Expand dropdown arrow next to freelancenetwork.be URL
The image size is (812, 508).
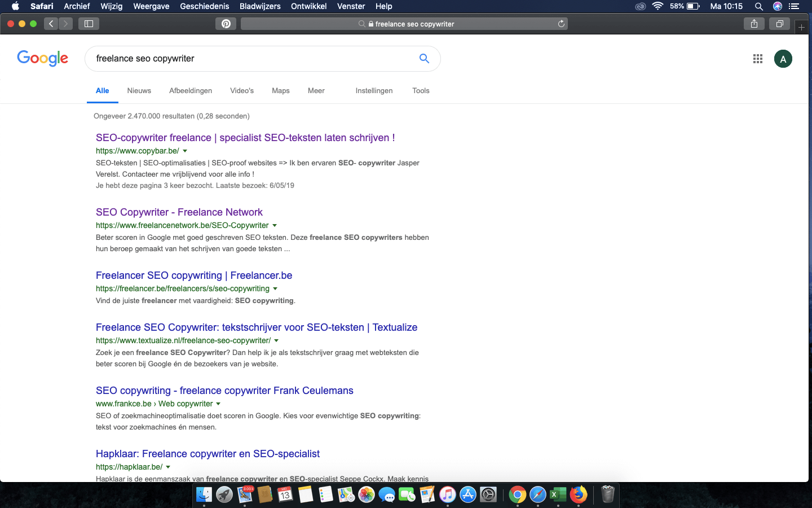point(275,226)
